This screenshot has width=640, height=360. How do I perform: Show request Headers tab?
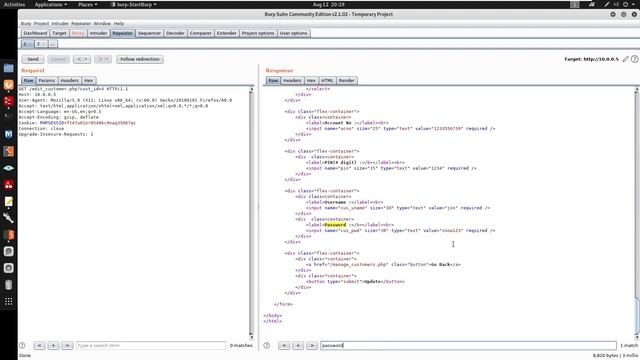pos(69,80)
